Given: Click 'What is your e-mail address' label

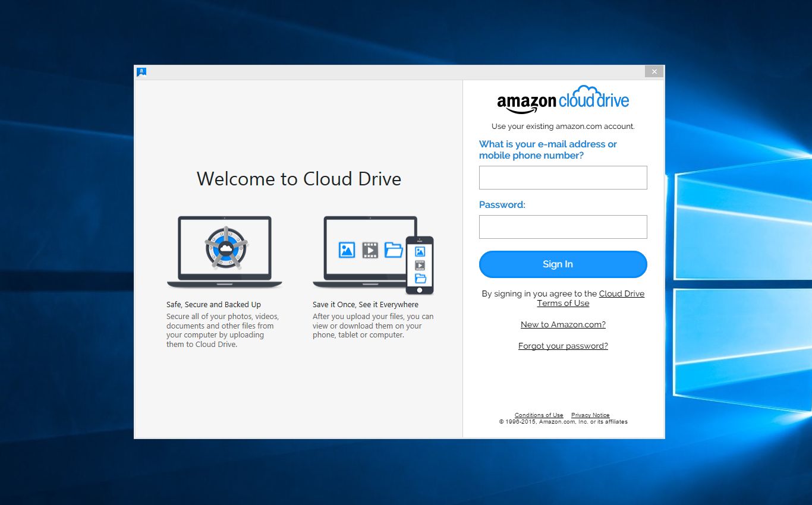Looking at the screenshot, I should tap(548, 150).
